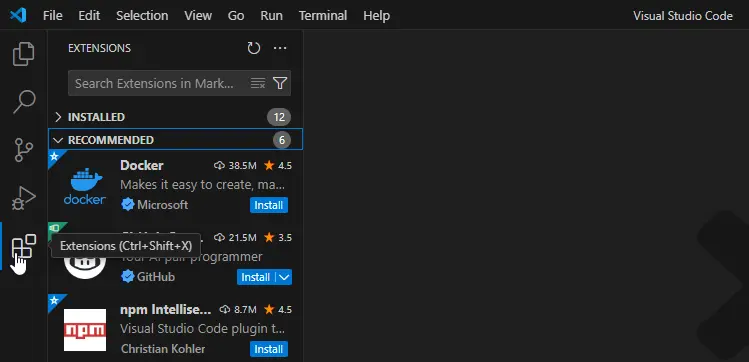Screen dimensions: 749x362
Task: Click the npm extension logo
Action: click(85, 330)
